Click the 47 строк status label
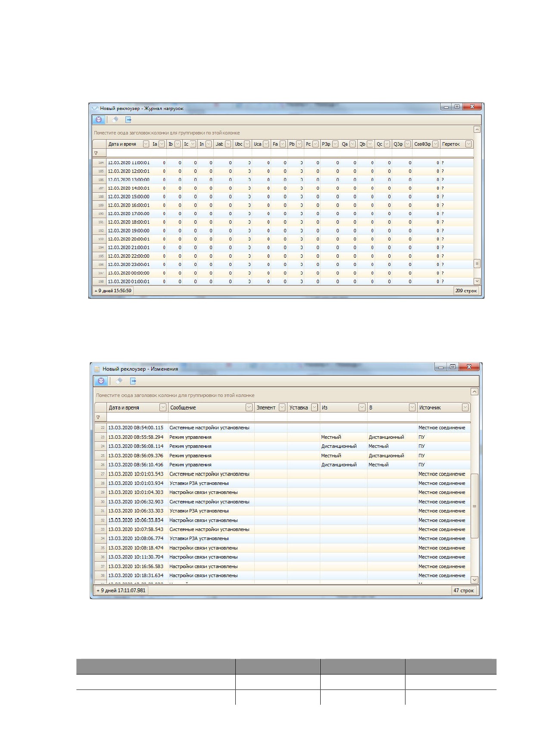This screenshot has width=534, height=756. point(463,590)
